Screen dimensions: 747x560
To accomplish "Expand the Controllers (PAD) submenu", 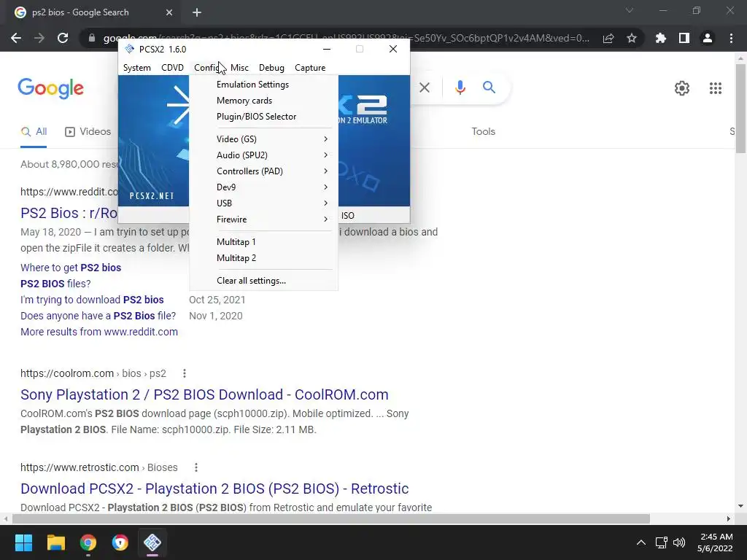I will 263,171.
